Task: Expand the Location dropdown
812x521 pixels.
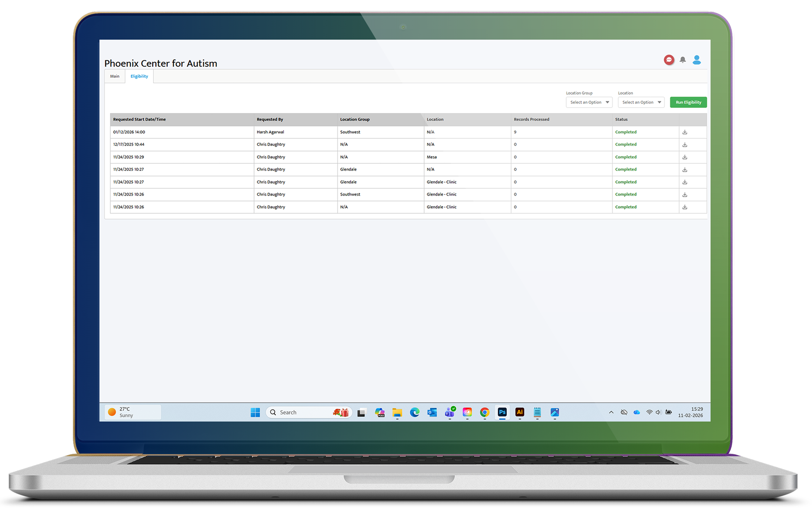Action: click(641, 102)
